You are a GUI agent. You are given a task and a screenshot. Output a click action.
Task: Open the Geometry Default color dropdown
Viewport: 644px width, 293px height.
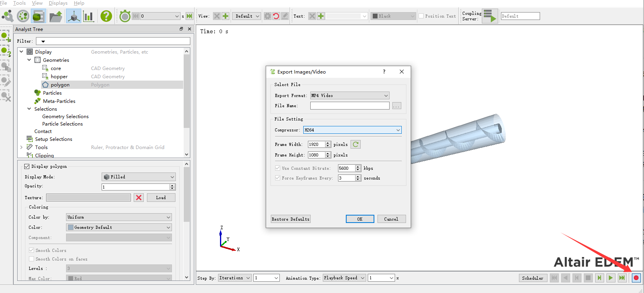click(119, 227)
